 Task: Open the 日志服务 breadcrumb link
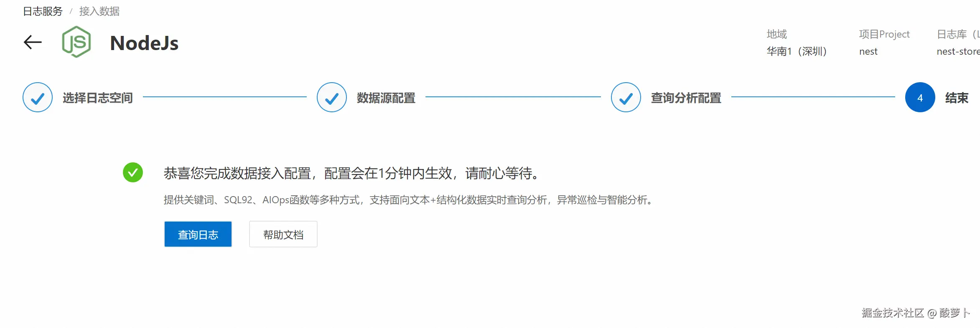(43, 11)
